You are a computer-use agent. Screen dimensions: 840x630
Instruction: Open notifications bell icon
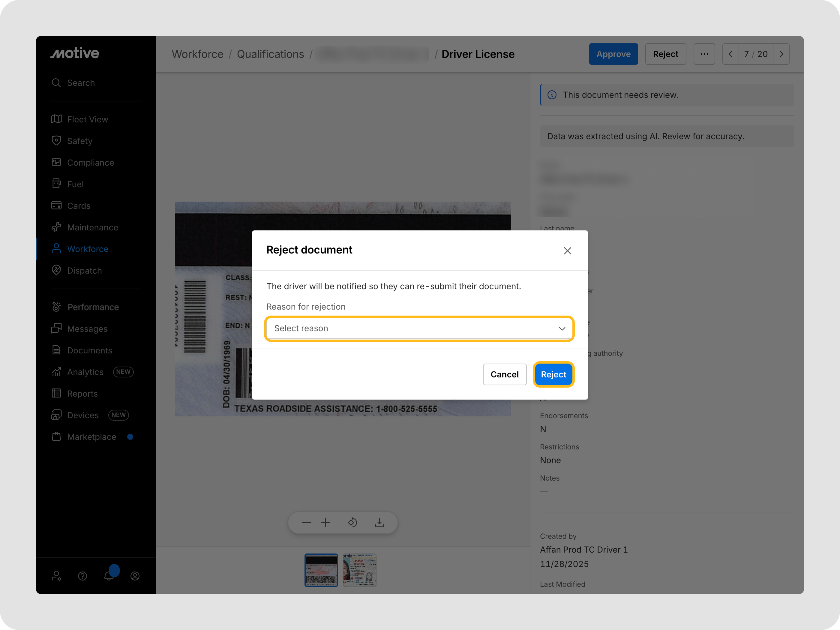pos(109,576)
